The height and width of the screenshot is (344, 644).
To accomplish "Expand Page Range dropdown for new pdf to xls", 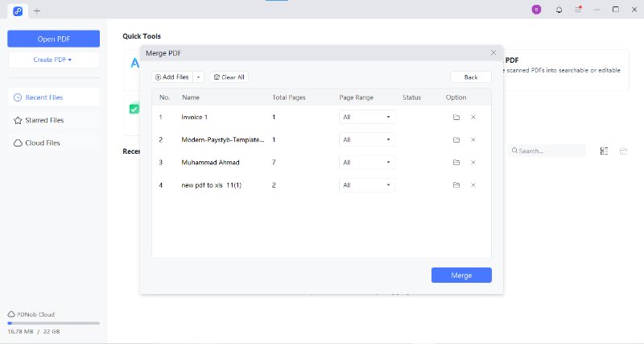I will click(x=367, y=185).
